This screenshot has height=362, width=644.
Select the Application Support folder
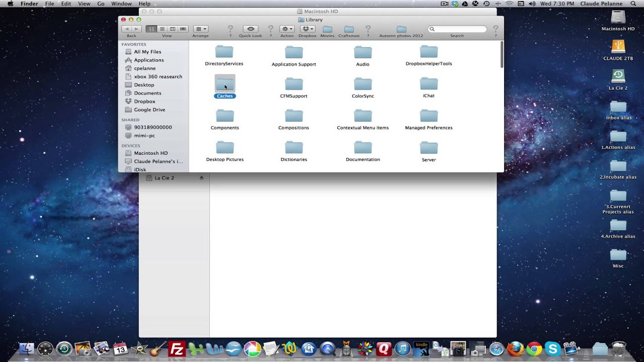pos(294,56)
